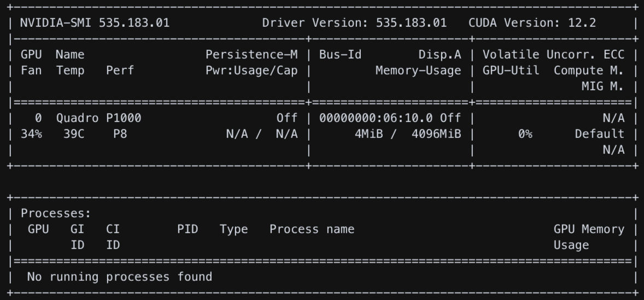Click the 4MiB memory used value

pyautogui.click(x=369, y=134)
